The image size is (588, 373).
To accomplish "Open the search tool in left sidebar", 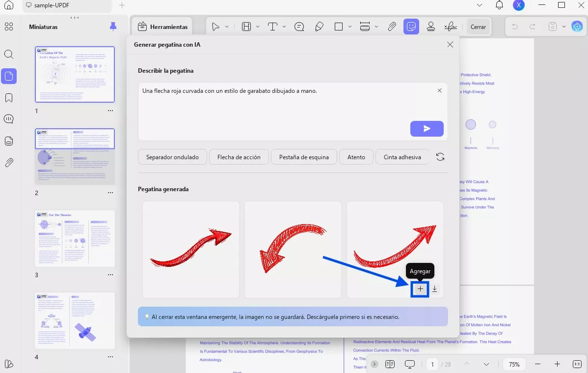I will pos(9,54).
